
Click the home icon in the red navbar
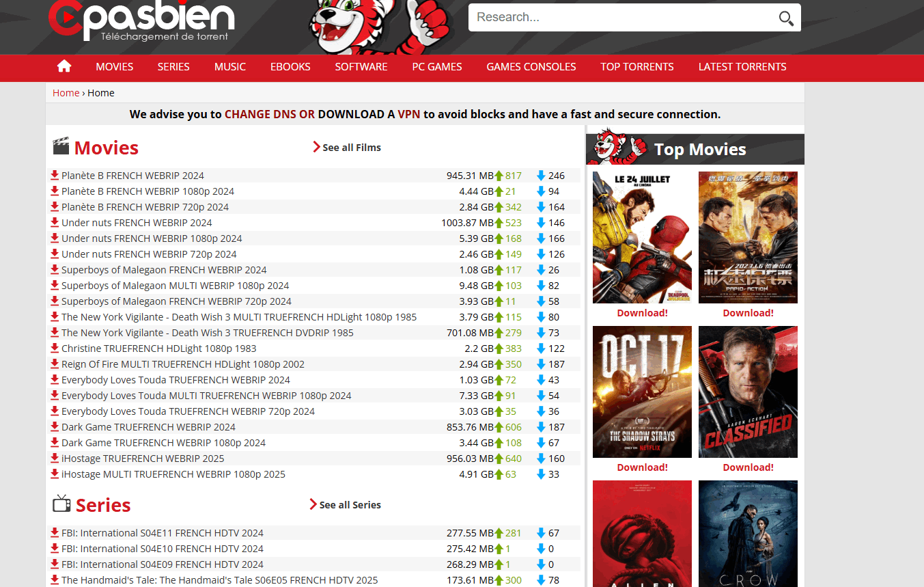64,66
